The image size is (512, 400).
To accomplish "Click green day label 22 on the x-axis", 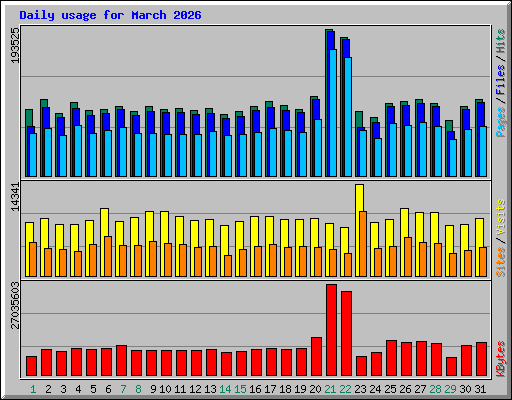I will (345, 389).
